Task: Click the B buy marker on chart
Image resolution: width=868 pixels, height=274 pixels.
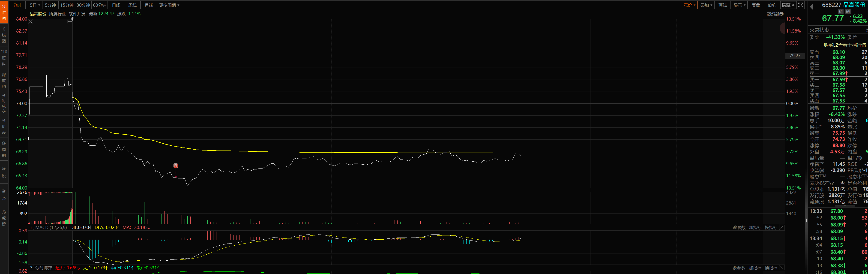Action: 176,166
